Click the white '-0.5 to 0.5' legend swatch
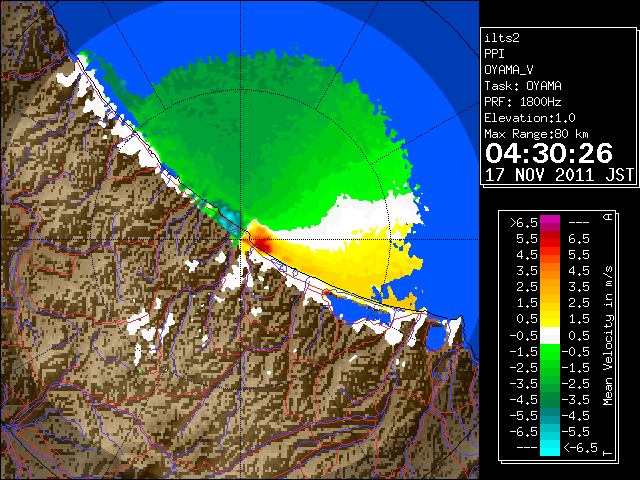The height and width of the screenshot is (480, 640). pyautogui.click(x=550, y=336)
